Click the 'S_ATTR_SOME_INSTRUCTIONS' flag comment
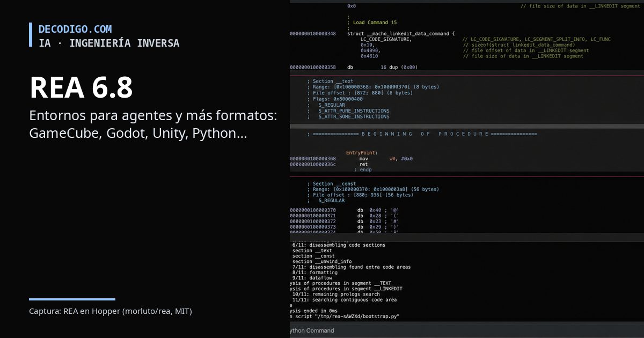This screenshot has height=338, width=644. point(354,116)
